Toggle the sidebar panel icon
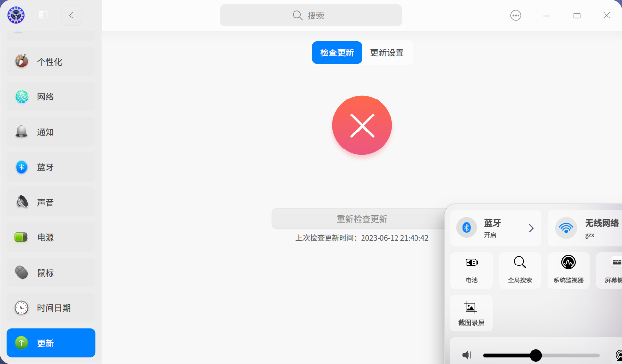Image resolution: width=622 pixels, height=364 pixels. click(43, 15)
